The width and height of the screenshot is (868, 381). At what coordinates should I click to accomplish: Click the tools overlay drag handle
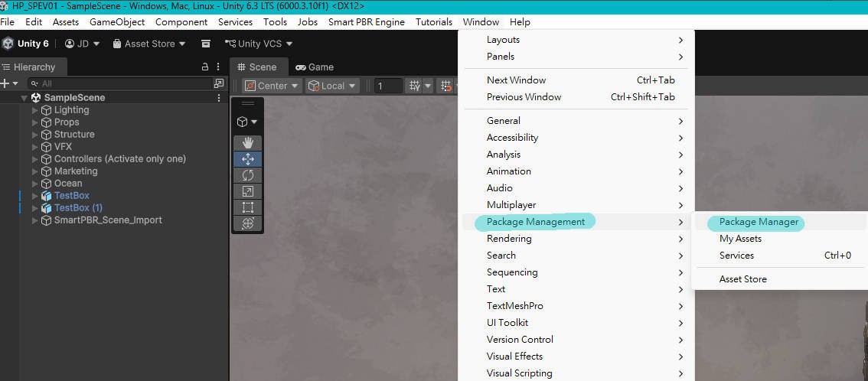pos(247,103)
